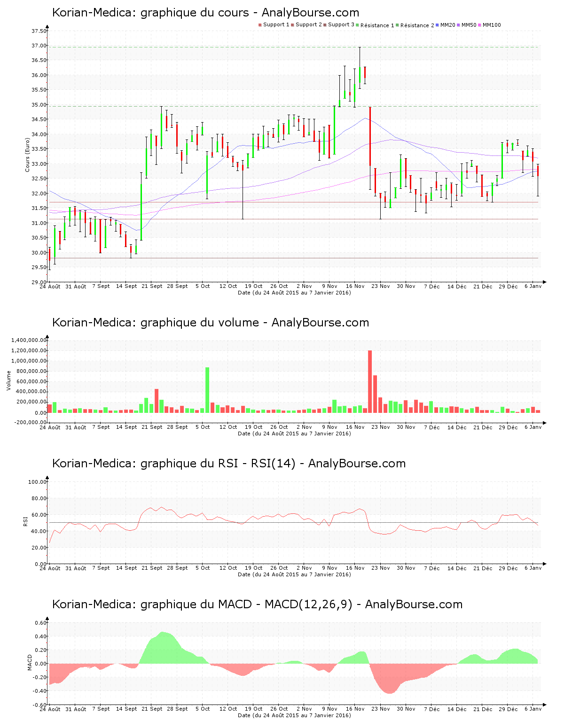Select the 'Résistance 2' legend label

pos(417,25)
